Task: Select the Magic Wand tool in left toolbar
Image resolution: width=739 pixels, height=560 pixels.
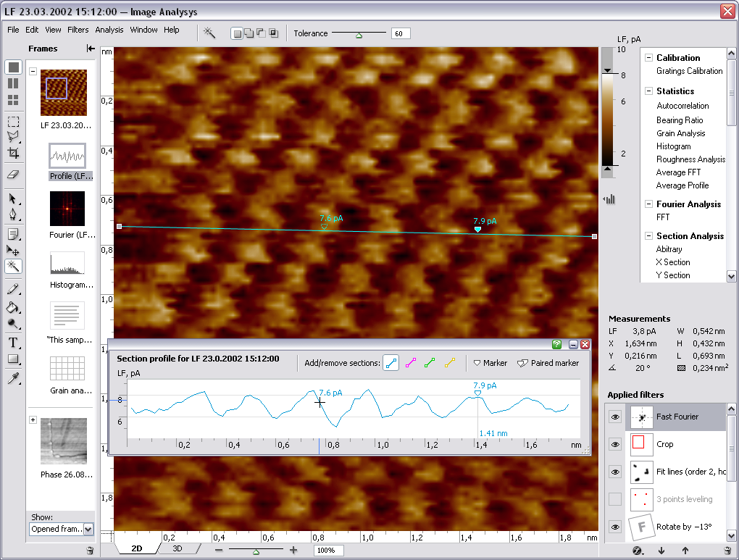Action: [13, 267]
